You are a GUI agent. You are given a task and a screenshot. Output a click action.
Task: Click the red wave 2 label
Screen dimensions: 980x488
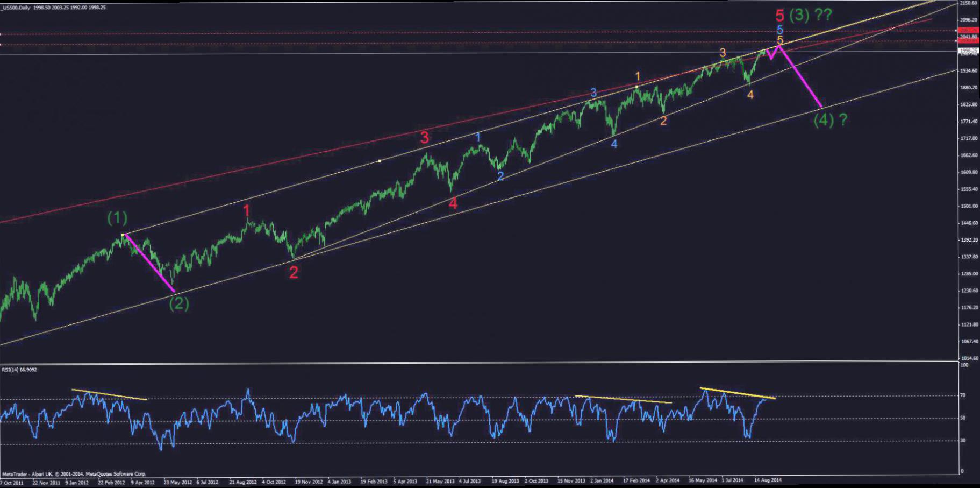coord(294,272)
